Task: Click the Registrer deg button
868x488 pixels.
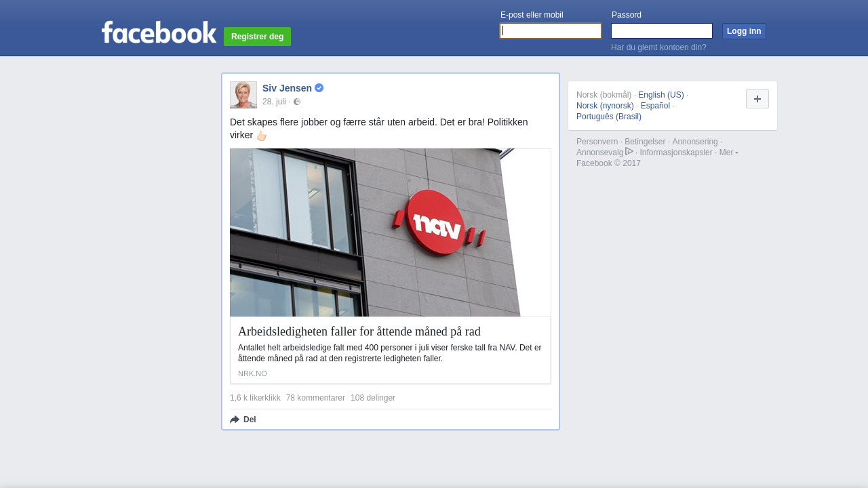Action: point(257,37)
